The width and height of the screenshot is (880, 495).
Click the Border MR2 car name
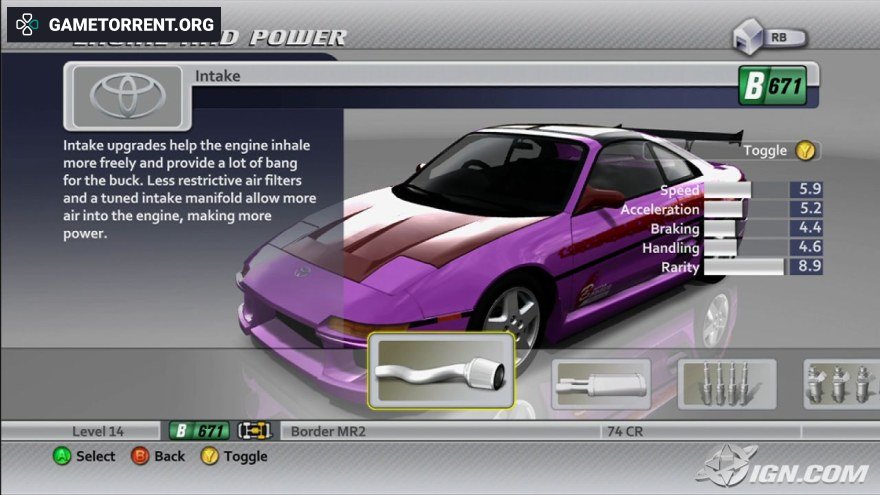pyautogui.click(x=328, y=431)
